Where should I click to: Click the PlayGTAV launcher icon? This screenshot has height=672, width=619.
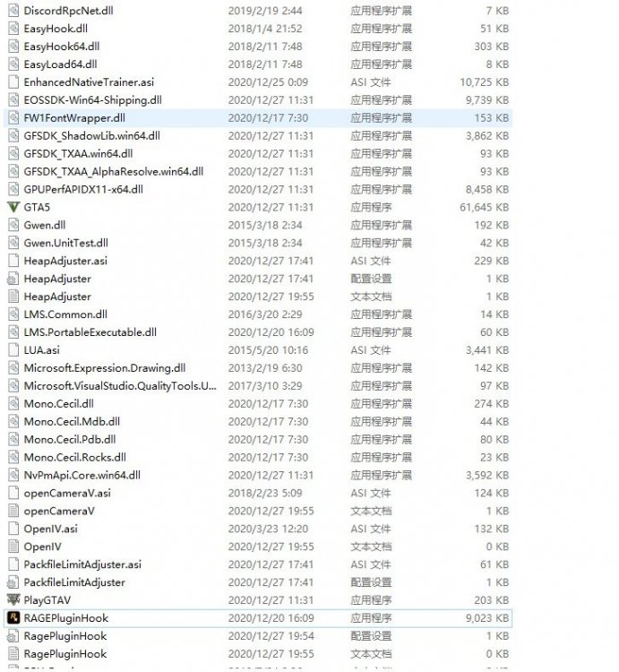[13, 599]
